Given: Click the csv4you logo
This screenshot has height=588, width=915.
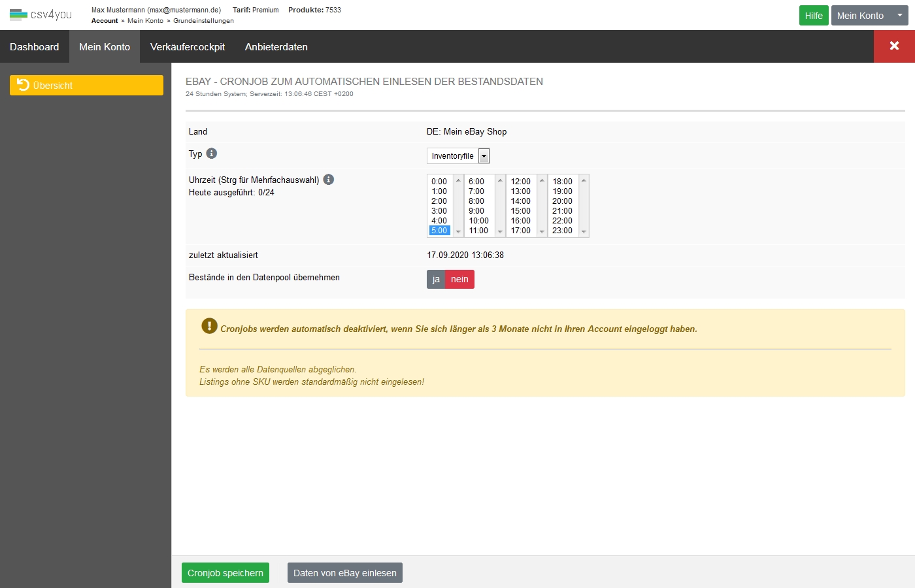Looking at the screenshot, I should click(x=41, y=14).
